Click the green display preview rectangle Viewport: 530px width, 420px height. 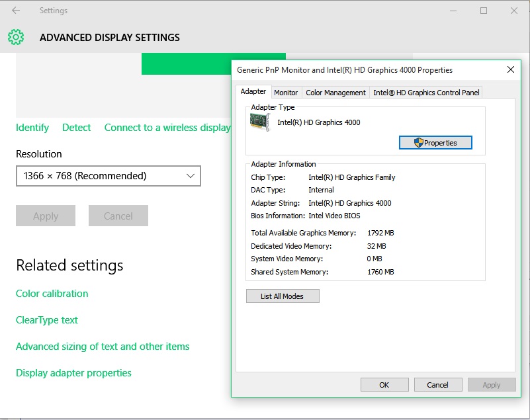point(186,63)
